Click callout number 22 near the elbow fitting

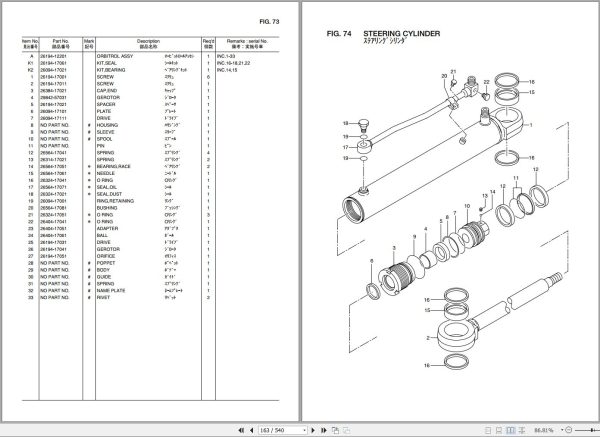pos(486,82)
